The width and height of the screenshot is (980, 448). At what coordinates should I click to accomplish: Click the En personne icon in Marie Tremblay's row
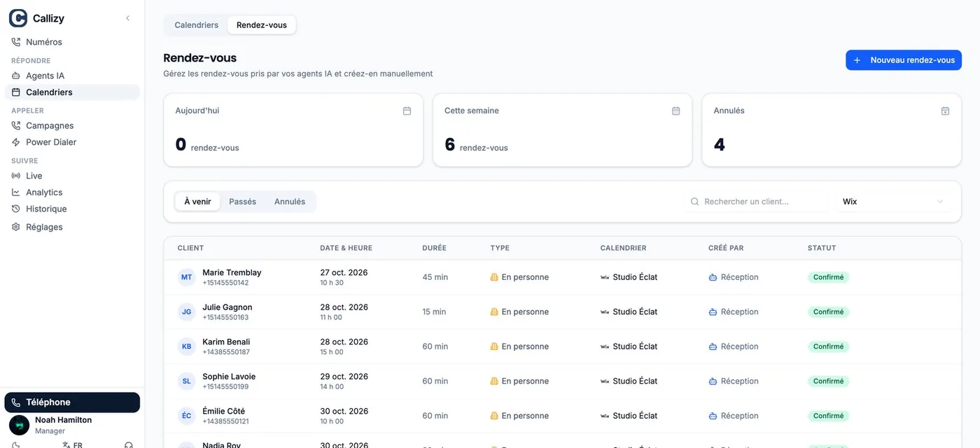point(494,277)
